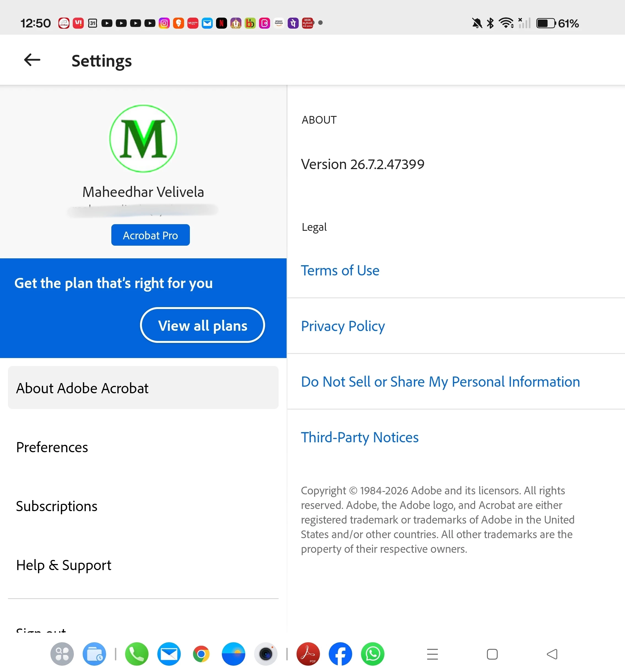Open Help & Support
The height and width of the screenshot is (672, 625).
[143, 565]
